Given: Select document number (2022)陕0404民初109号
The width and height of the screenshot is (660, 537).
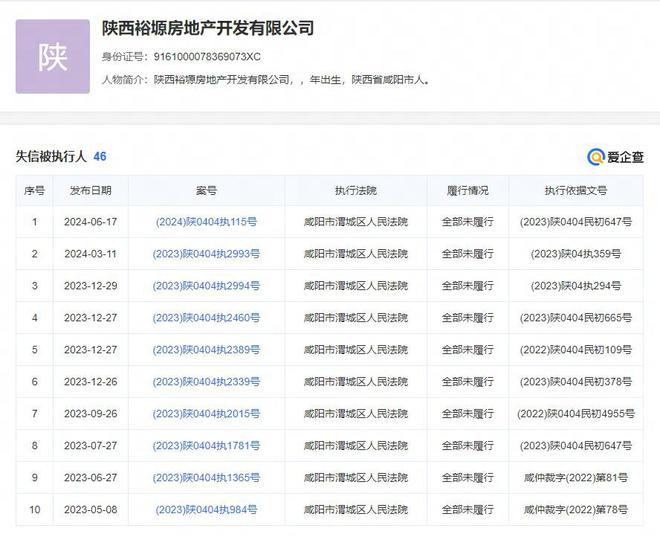Looking at the screenshot, I should point(576,350).
